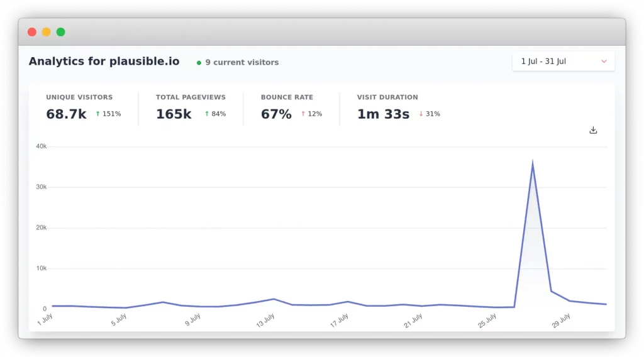Click the 12% bounce rate change indicator

click(x=312, y=114)
